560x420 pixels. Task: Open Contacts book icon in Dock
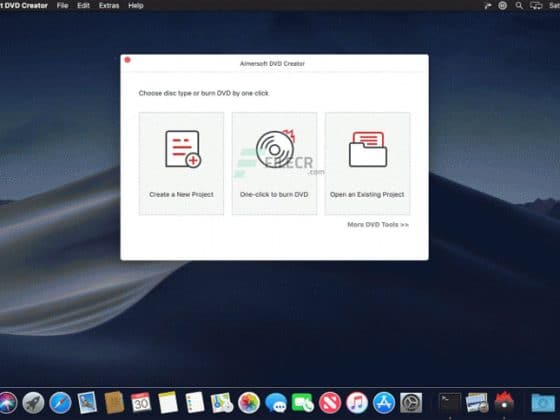click(114, 402)
